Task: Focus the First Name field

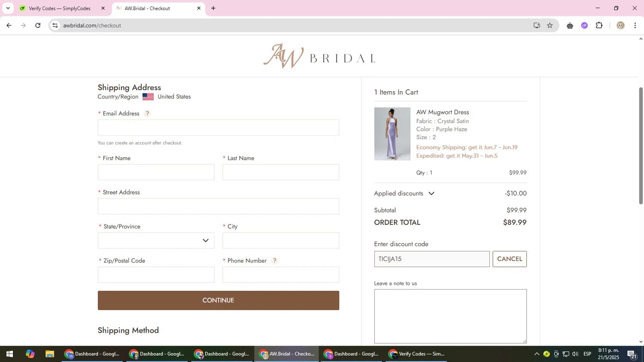Action: coord(156,172)
